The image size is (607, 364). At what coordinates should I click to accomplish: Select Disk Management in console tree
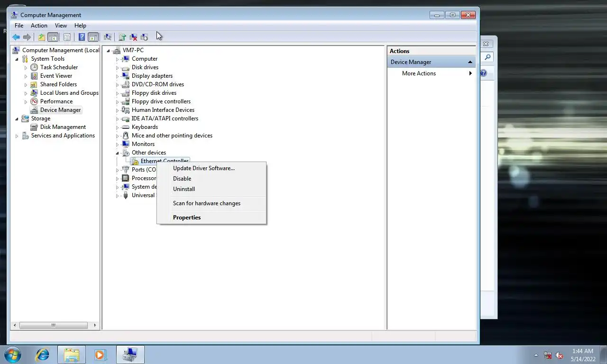[x=63, y=127]
